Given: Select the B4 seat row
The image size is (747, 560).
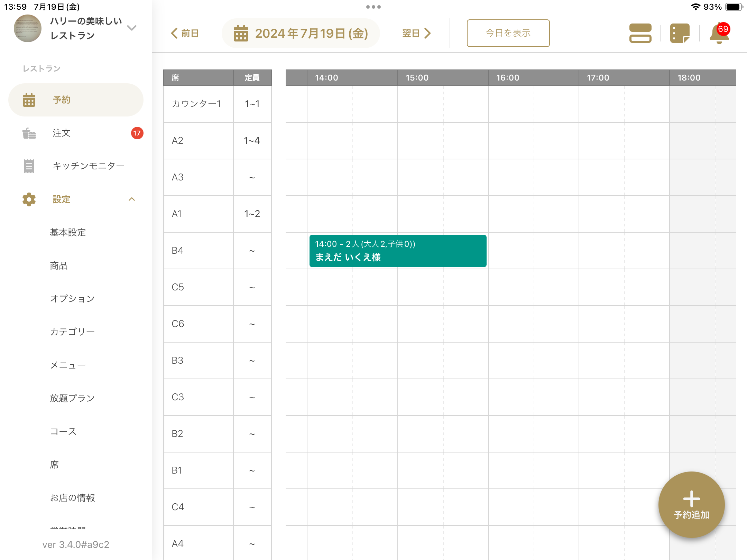Looking at the screenshot, I should click(x=218, y=251).
